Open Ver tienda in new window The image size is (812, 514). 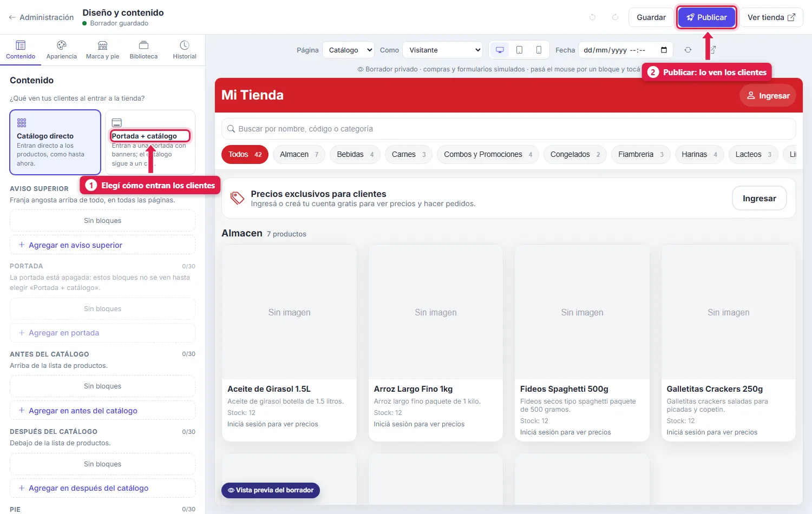coord(771,17)
